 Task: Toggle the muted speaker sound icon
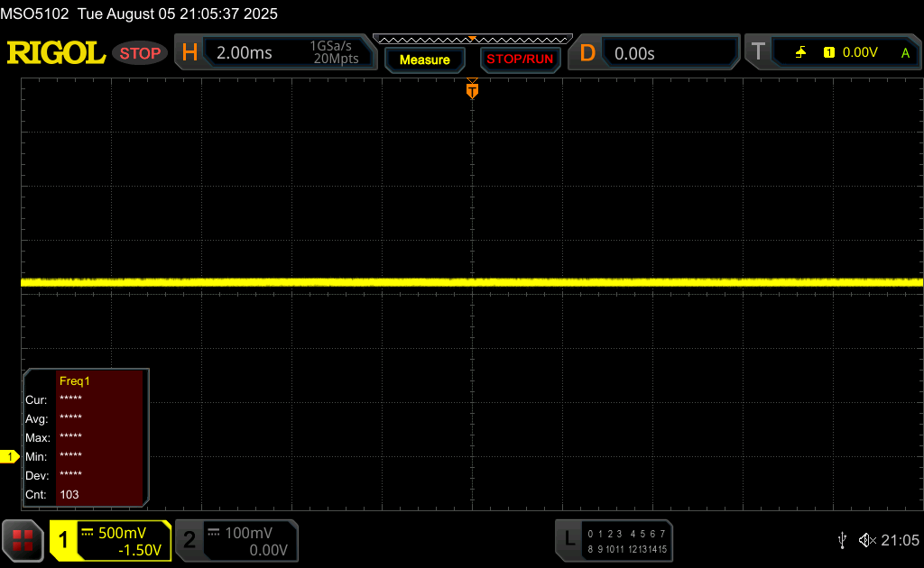(866, 540)
